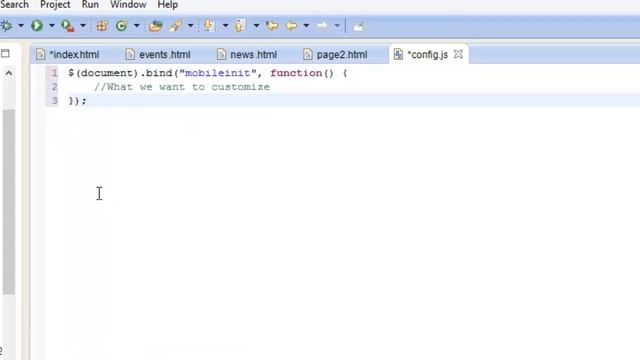This screenshot has height=360, width=640.
Task: Switch to the events.html tab
Action: (158, 55)
